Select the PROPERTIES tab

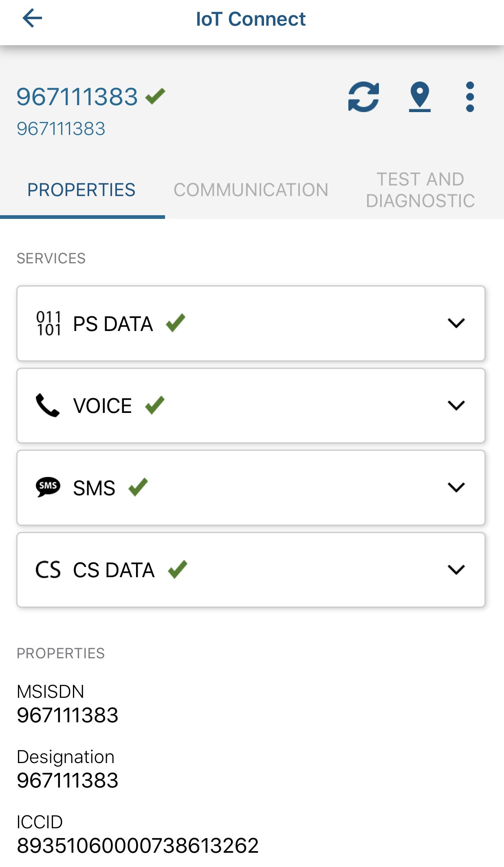click(x=81, y=190)
